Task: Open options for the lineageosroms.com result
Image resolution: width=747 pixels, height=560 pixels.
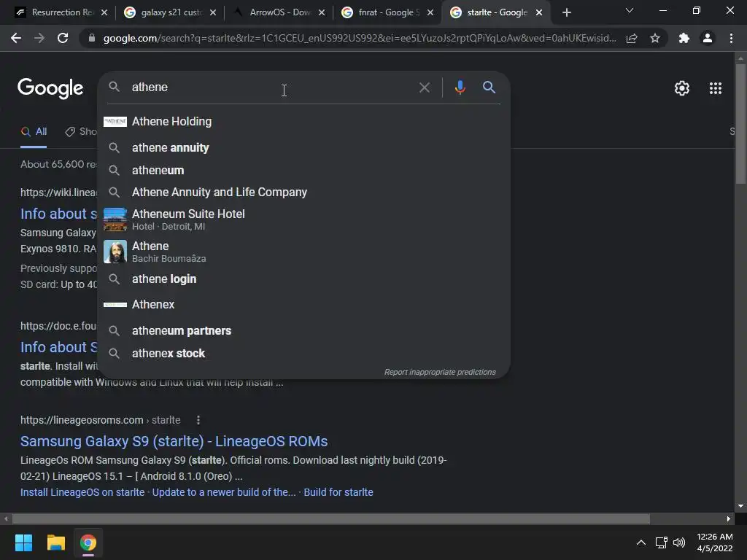Action: click(198, 420)
